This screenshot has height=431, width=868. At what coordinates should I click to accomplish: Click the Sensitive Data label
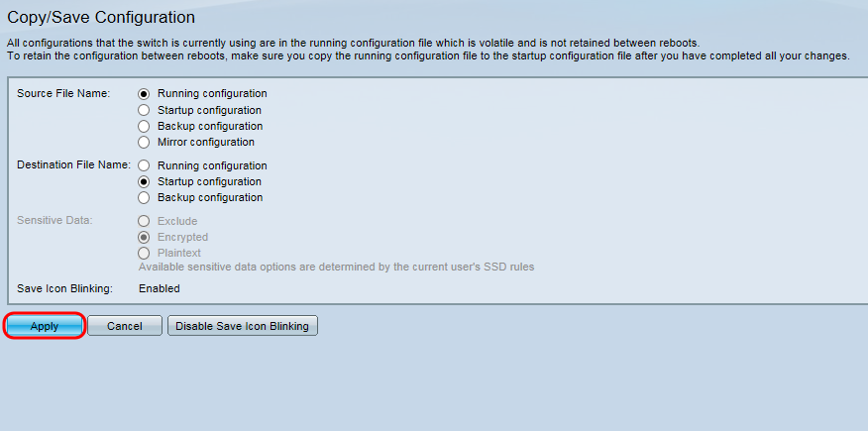click(54, 220)
